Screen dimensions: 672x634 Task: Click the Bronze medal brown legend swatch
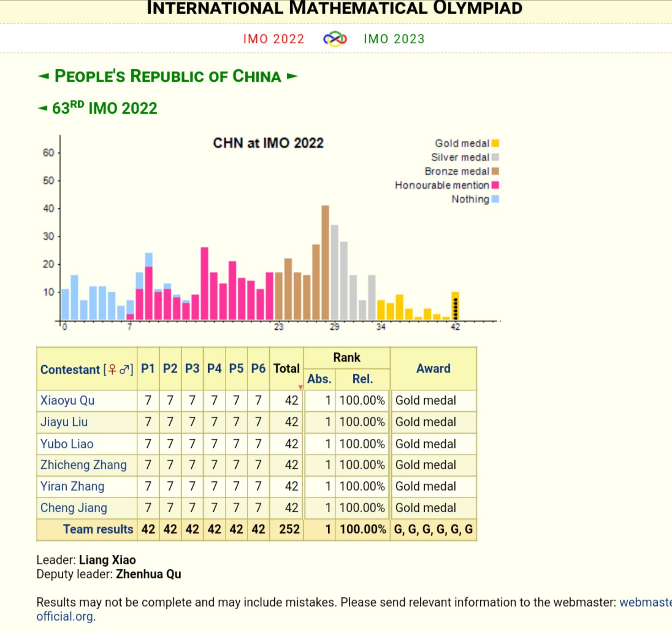(x=495, y=171)
